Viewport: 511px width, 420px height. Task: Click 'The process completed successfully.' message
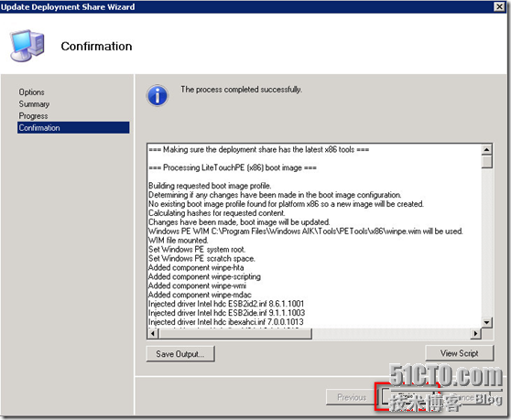pos(241,90)
